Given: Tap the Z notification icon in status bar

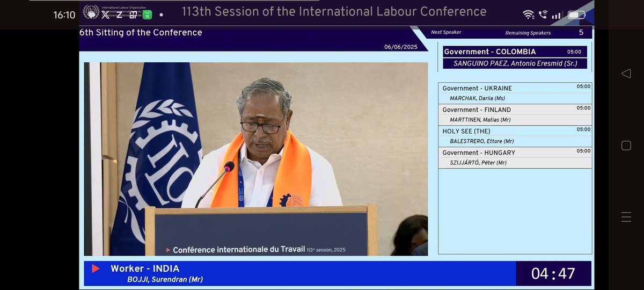Looking at the screenshot, I should coord(120,15).
